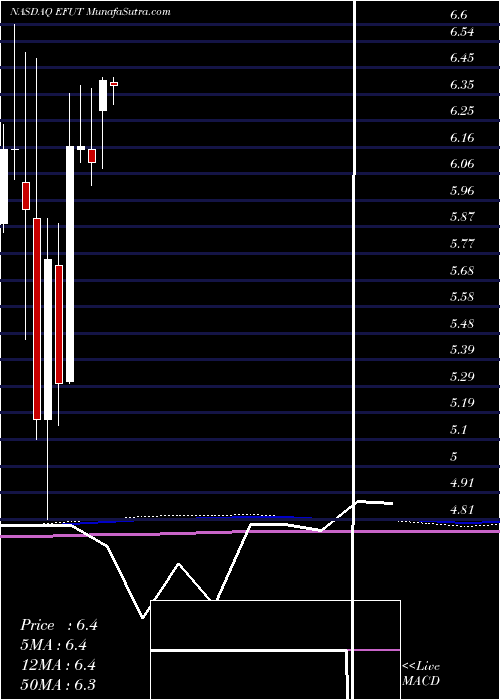The width and height of the screenshot is (500, 700).
Task: Click the '5MA : 6.4' readout
Action: 54,645
